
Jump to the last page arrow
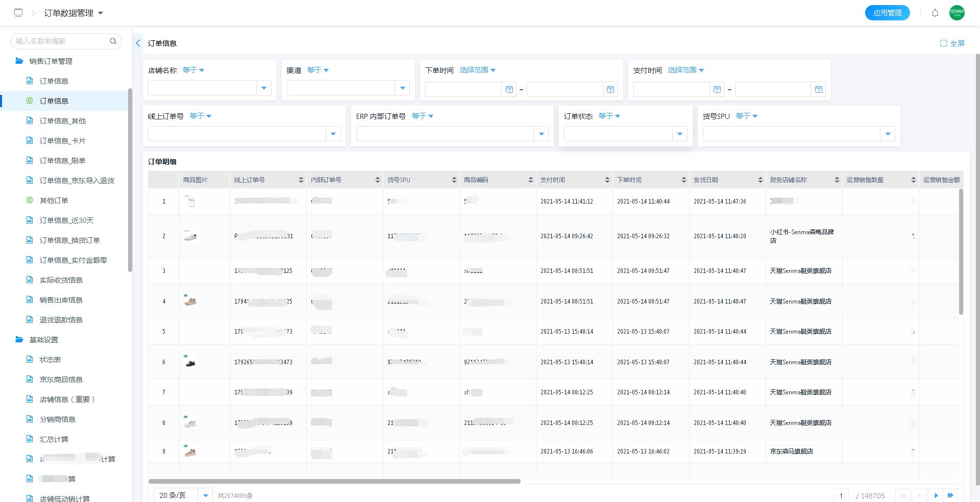pos(950,495)
